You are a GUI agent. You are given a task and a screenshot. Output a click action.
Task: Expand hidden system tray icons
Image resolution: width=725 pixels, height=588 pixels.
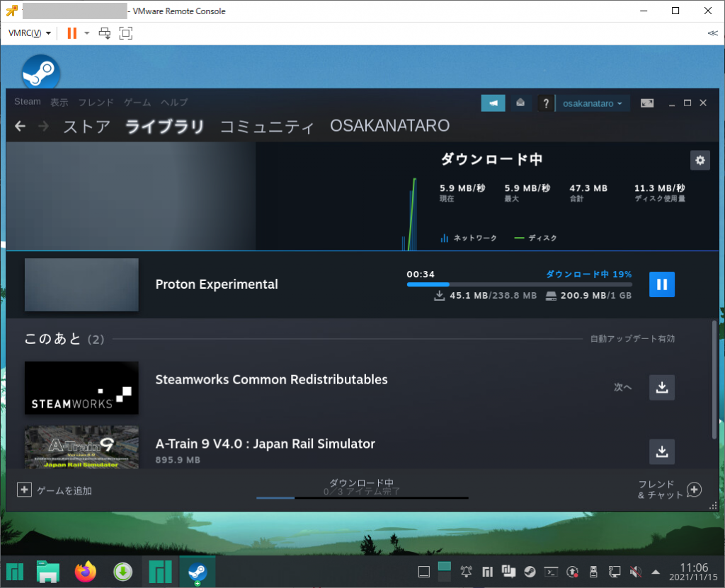655,572
